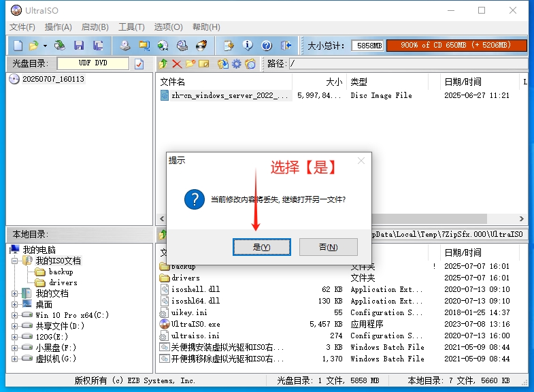Click the disc properties icon beside UDF DVD
This screenshot has height=392, width=534.
pyautogui.click(x=139, y=64)
